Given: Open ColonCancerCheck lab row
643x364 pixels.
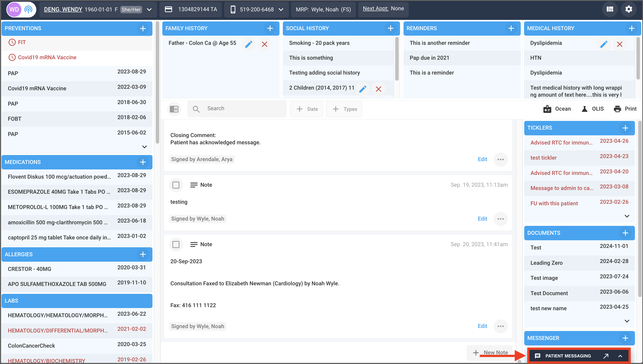Looking at the screenshot, I should [x=77, y=346].
